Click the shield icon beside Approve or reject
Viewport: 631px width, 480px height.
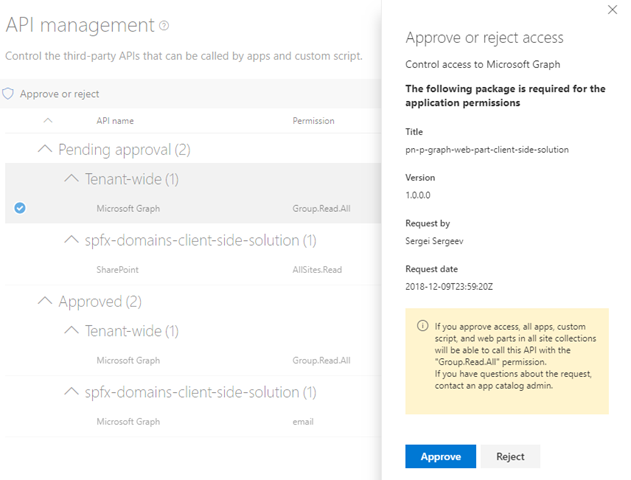click(9, 94)
